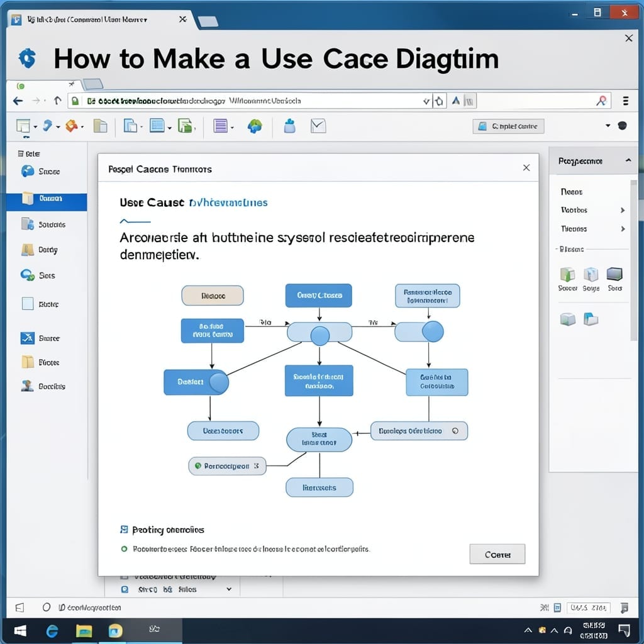This screenshot has width=644, height=644.
Task: Click the envelope mail toolbar icon
Action: [318, 126]
